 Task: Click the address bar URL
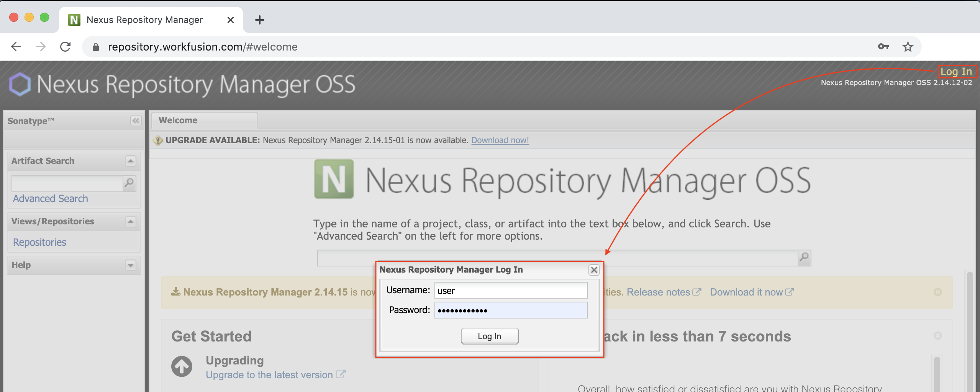coord(203,47)
